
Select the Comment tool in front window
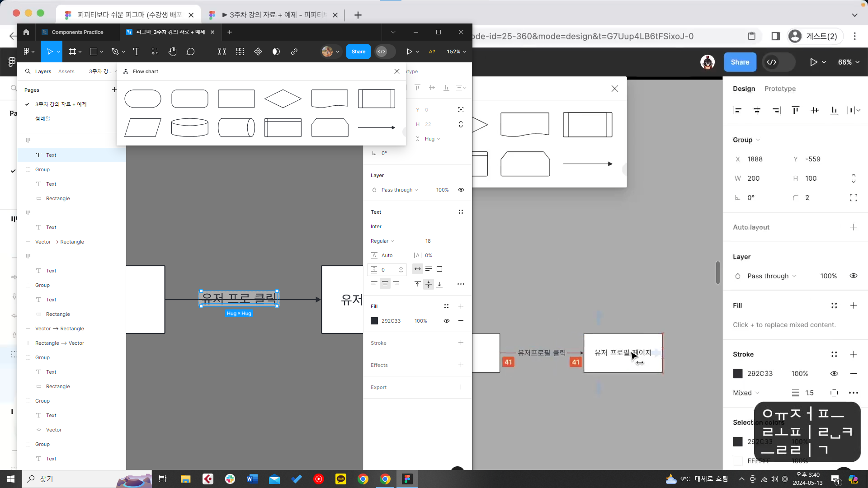(190, 52)
